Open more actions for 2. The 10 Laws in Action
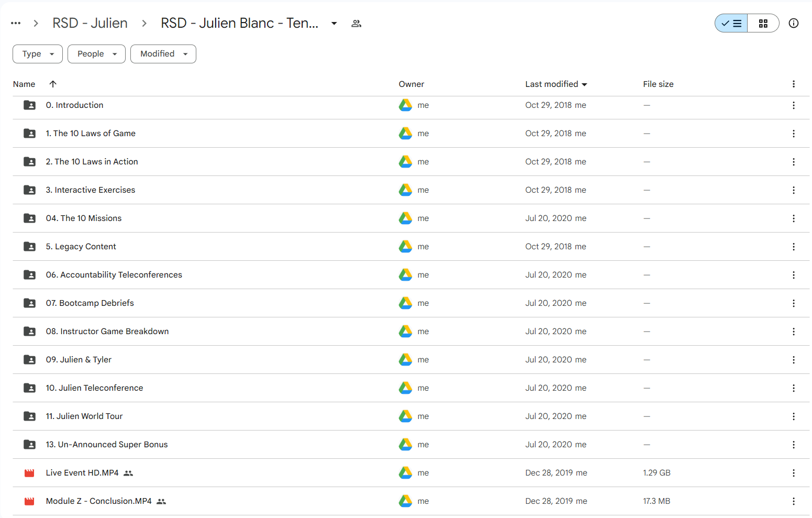The image size is (812, 518). [x=794, y=162]
